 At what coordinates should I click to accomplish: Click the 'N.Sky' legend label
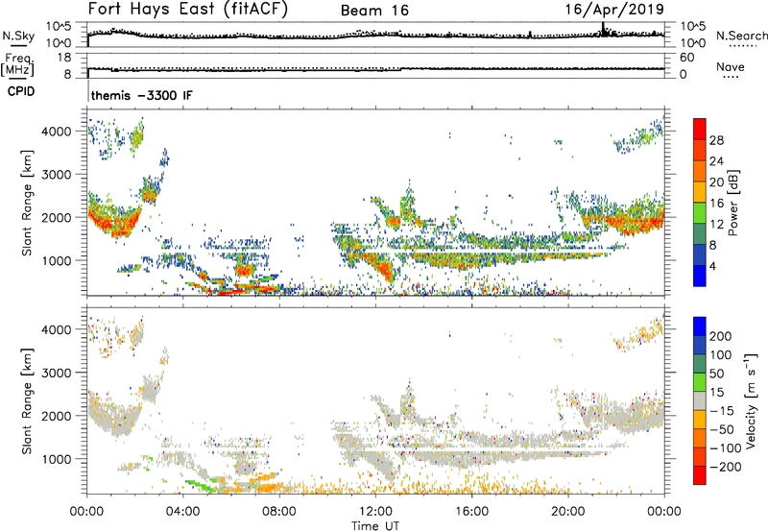[18, 36]
